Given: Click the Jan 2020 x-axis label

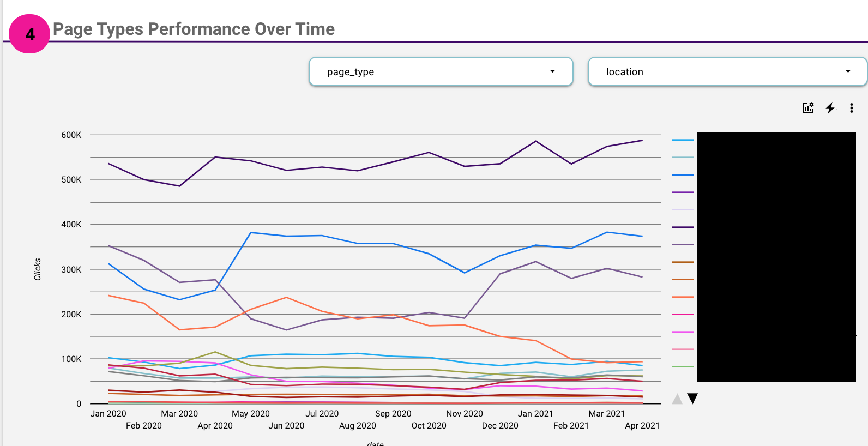Looking at the screenshot, I should 108,413.
